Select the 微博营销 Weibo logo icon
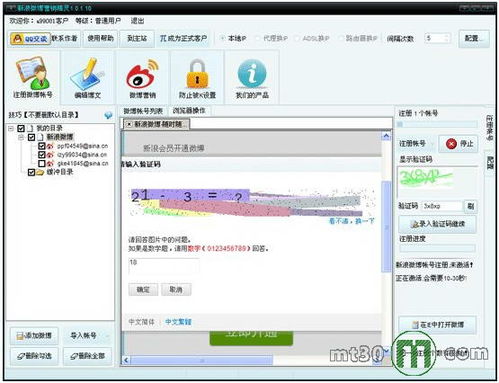The image size is (499, 383). tap(143, 75)
